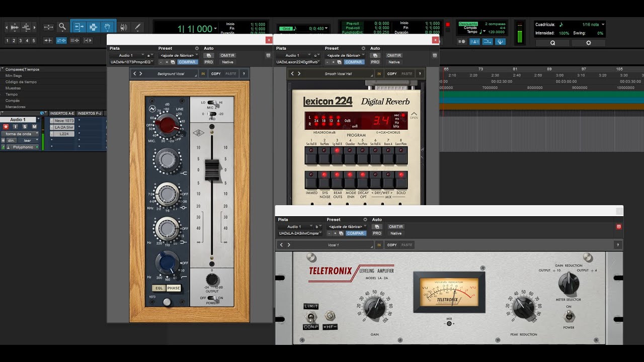Flip the LA-2A Limit/Comp switch

coord(310,317)
